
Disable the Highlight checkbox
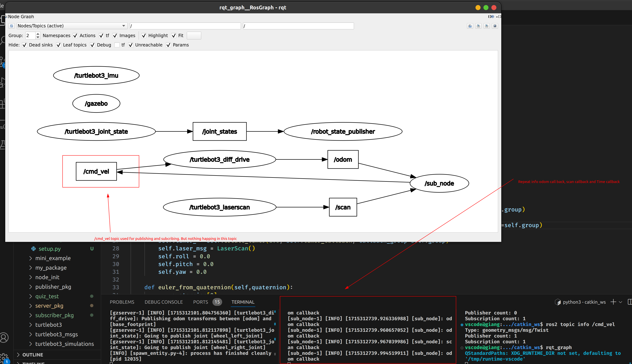(x=144, y=35)
